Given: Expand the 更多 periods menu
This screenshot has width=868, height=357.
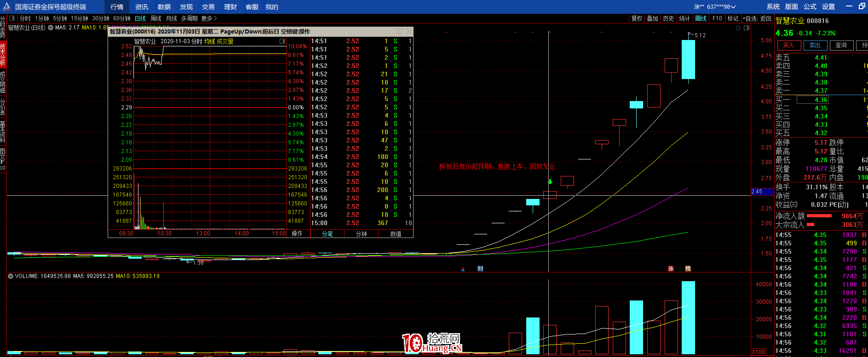Looking at the screenshot, I should pyautogui.click(x=209, y=18).
